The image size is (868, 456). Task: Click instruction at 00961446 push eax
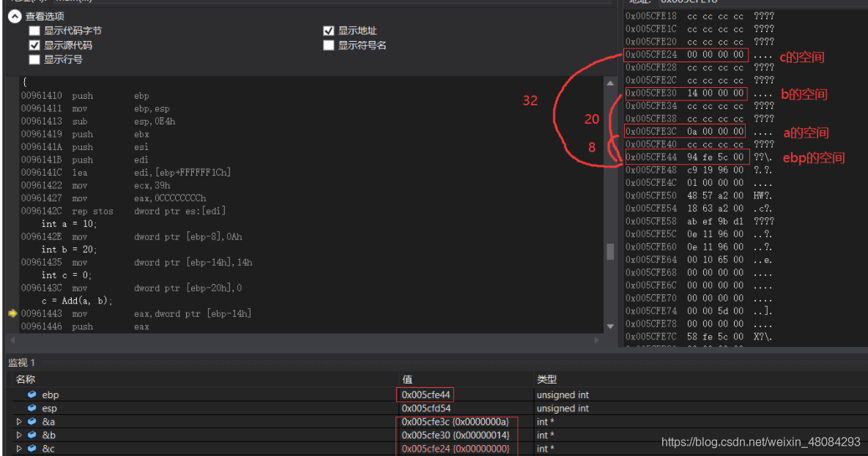coord(85,326)
